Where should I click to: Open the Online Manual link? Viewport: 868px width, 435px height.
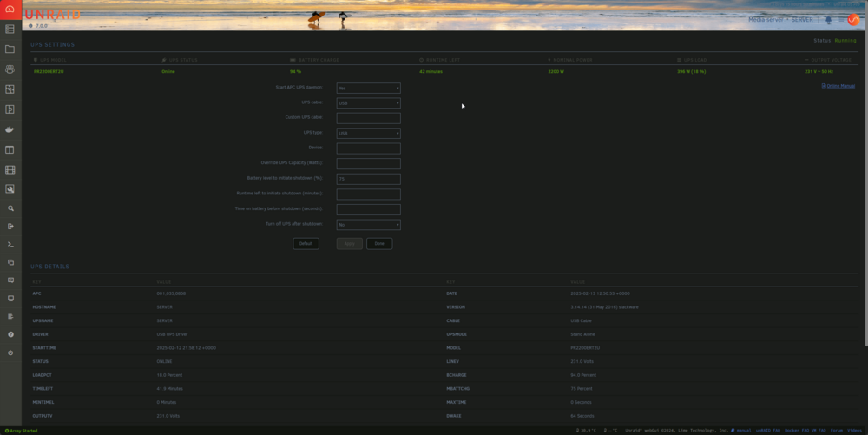click(838, 86)
